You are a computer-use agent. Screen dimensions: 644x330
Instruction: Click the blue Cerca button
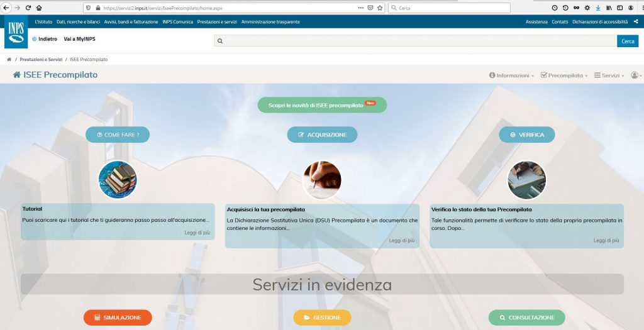[x=628, y=41]
